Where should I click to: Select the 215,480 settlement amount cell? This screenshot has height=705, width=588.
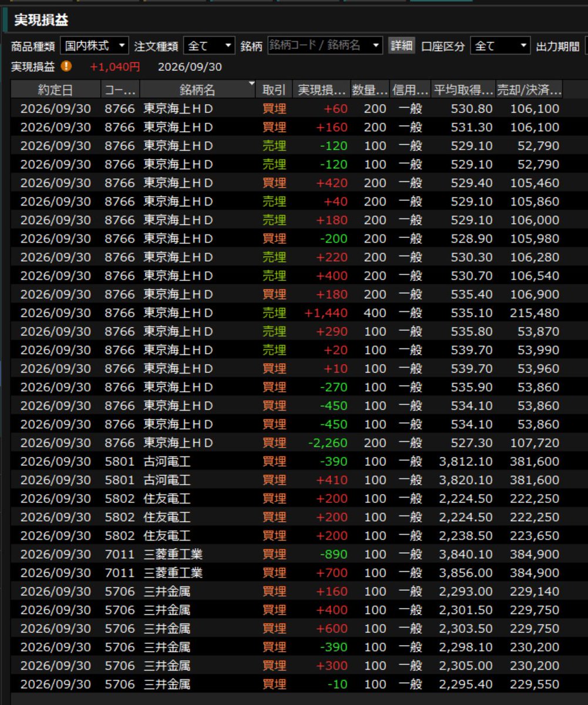click(x=535, y=313)
